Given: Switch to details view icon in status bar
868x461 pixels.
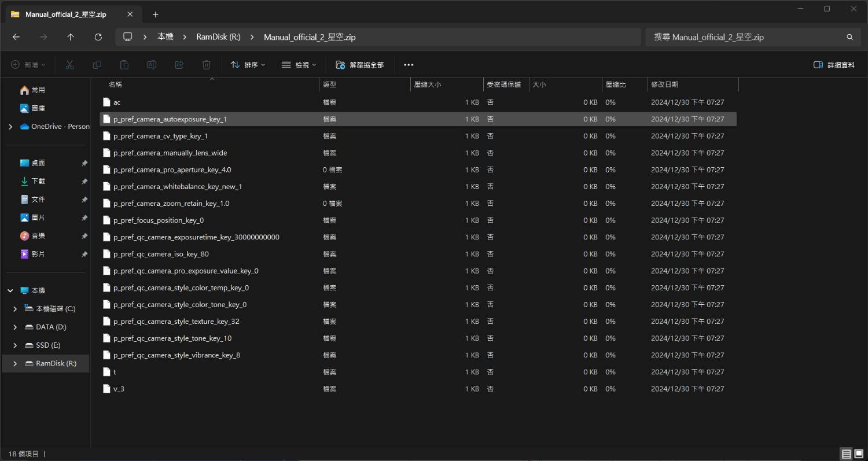Looking at the screenshot, I should (x=847, y=454).
